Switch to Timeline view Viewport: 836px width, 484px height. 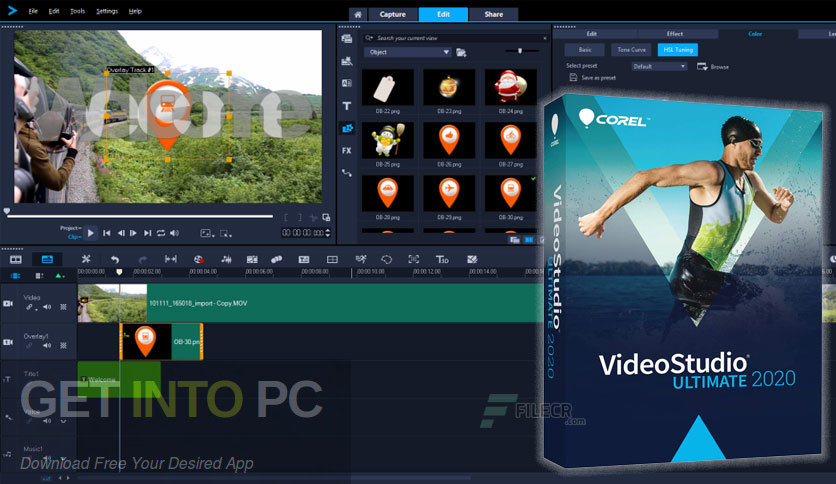click(47, 260)
